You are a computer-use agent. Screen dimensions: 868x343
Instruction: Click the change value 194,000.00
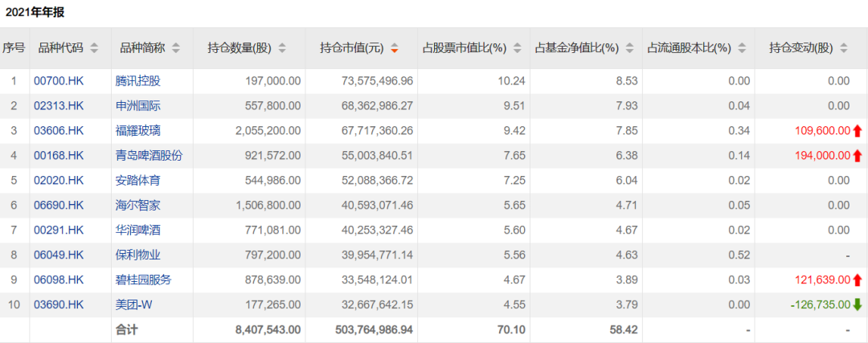point(822,156)
